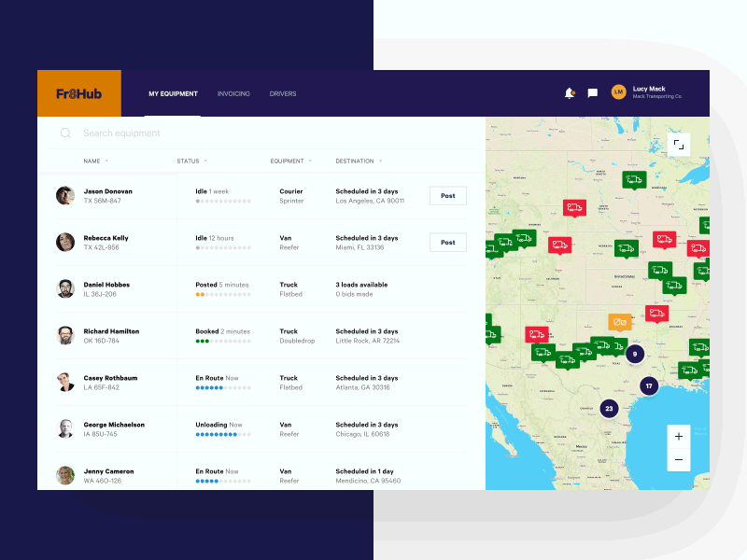The height and width of the screenshot is (560, 747).
Task: Open the notifications bell
Action: tap(570, 92)
